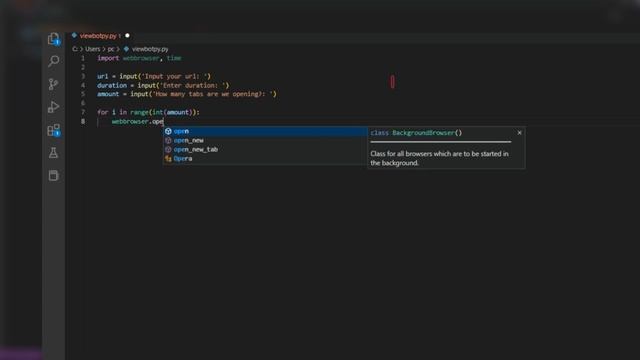Select the C: breadcrumb segment

75,49
